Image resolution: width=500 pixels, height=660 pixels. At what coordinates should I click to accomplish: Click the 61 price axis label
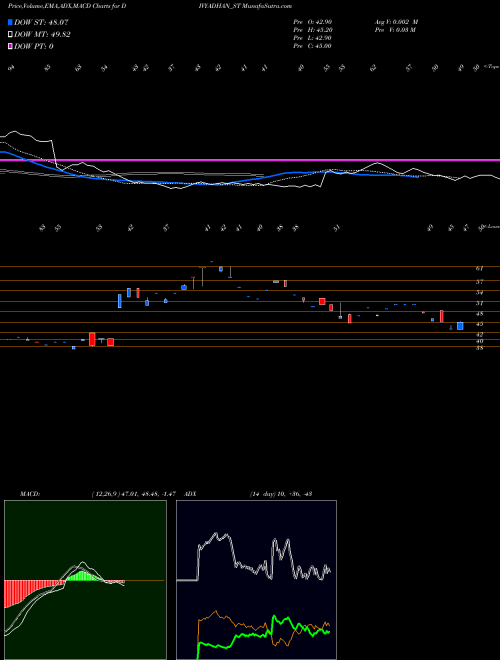(480, 268)
